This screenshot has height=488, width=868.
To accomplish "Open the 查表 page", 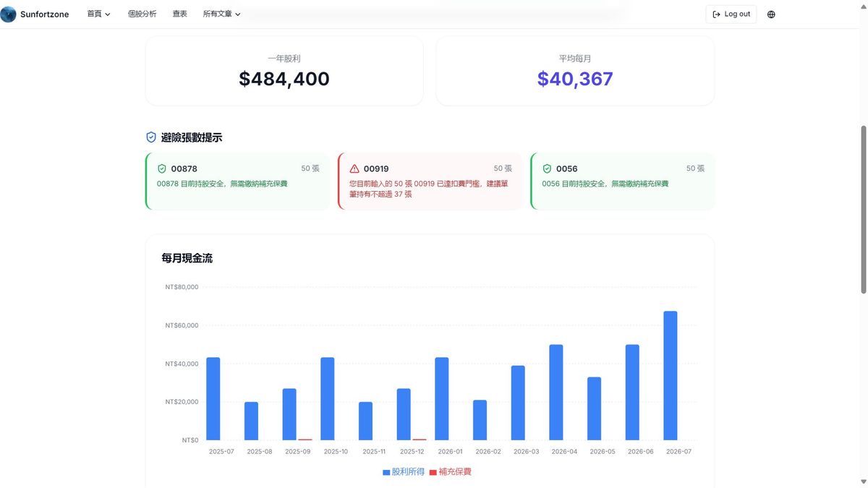I will 179,14.
